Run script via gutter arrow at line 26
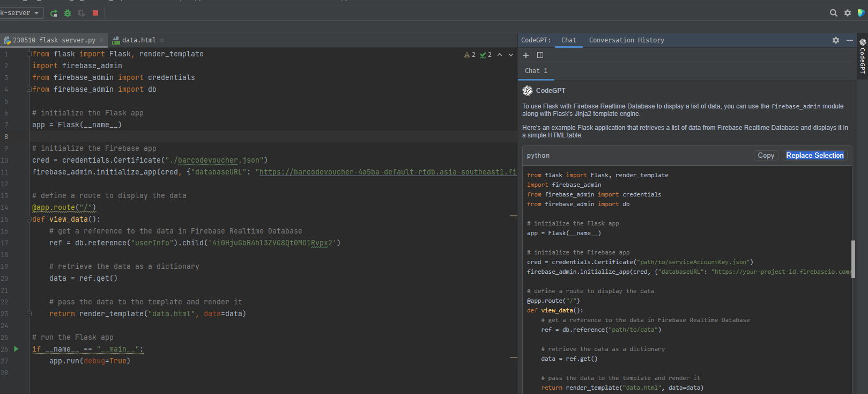 [16, 349]
